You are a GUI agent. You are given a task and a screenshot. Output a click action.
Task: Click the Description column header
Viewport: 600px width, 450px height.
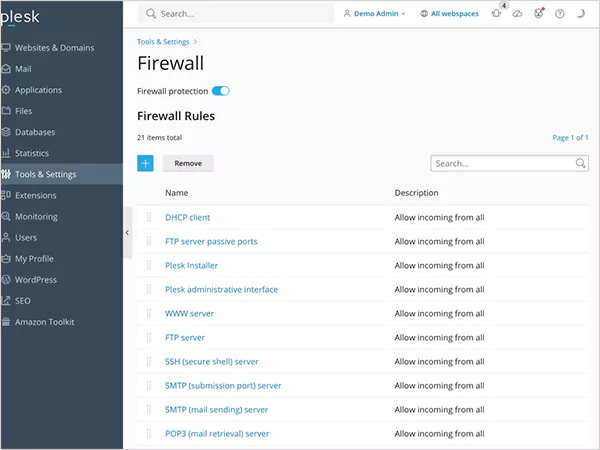coord(416,193)
